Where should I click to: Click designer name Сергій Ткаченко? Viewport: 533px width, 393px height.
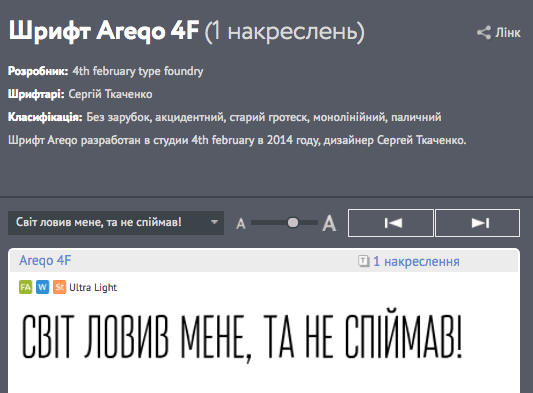coord(110,94)
